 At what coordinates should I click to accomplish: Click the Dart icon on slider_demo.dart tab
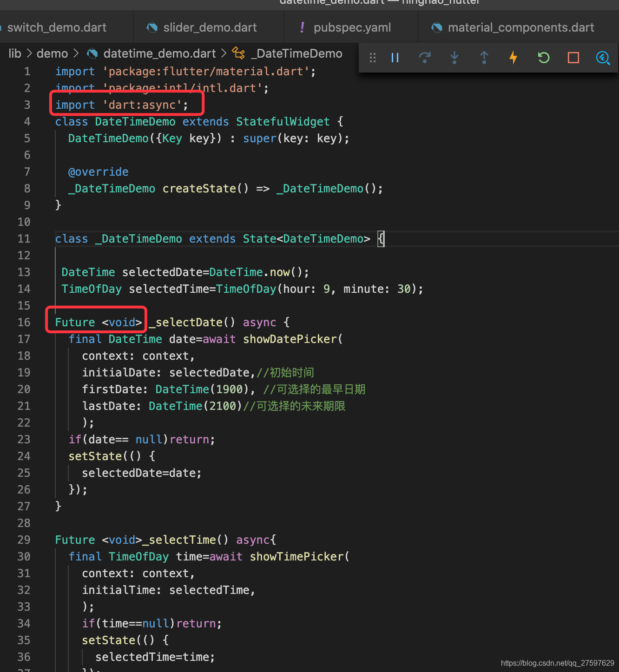[x=152, y=27]
